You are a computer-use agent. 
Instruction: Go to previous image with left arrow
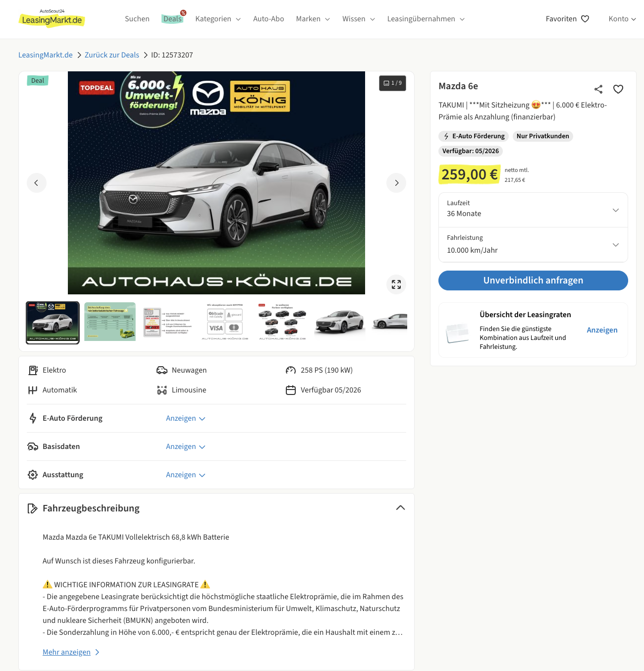(37, 183)
